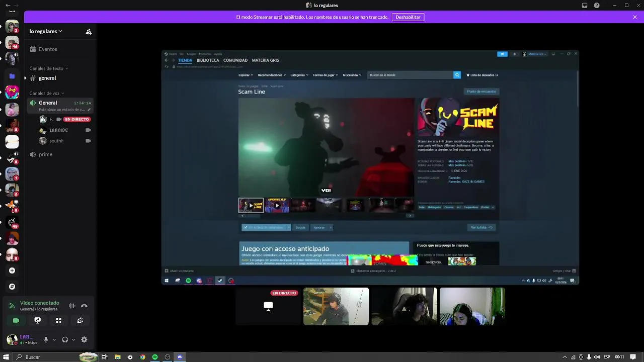The height and width of the screenshot is (362, 644).
Task: Explore servers with the compass icon
Action: pos(12,287)
